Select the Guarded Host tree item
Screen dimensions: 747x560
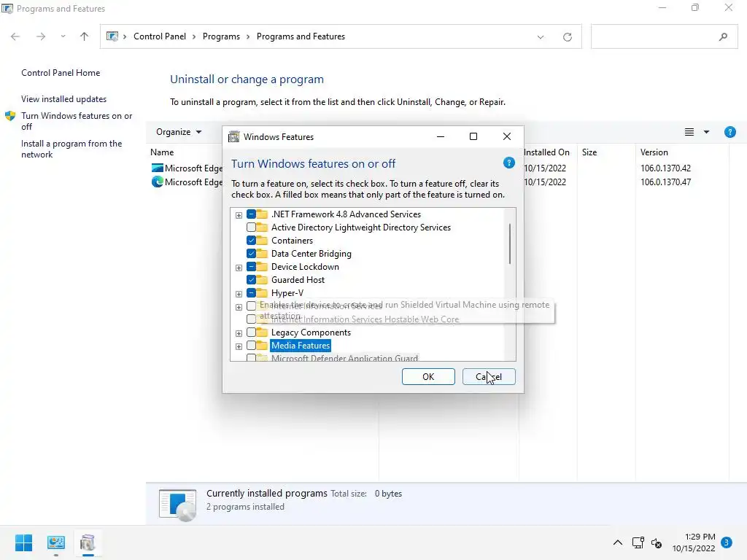pos(298,279)
